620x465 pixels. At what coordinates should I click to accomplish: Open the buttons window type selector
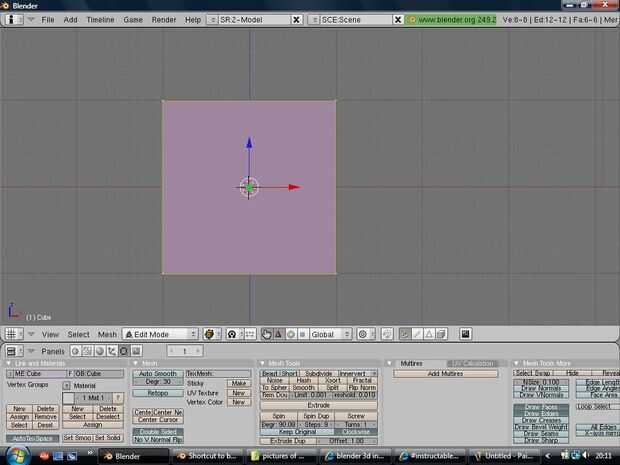click(14, 351)
